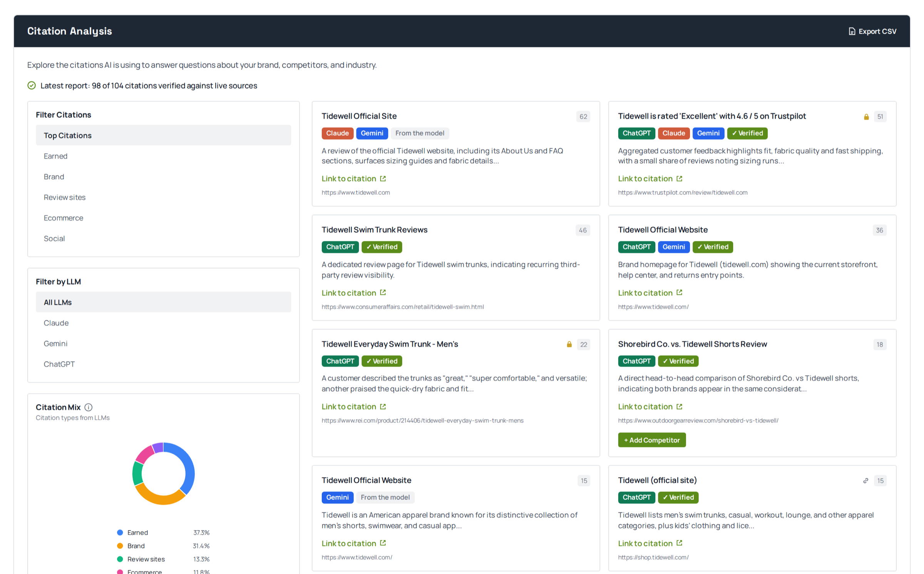The width and height of the screenshot is (924, 574).
Task: Choose the Social citation filter
Action: pyautogui.click(x=163, y=238)
